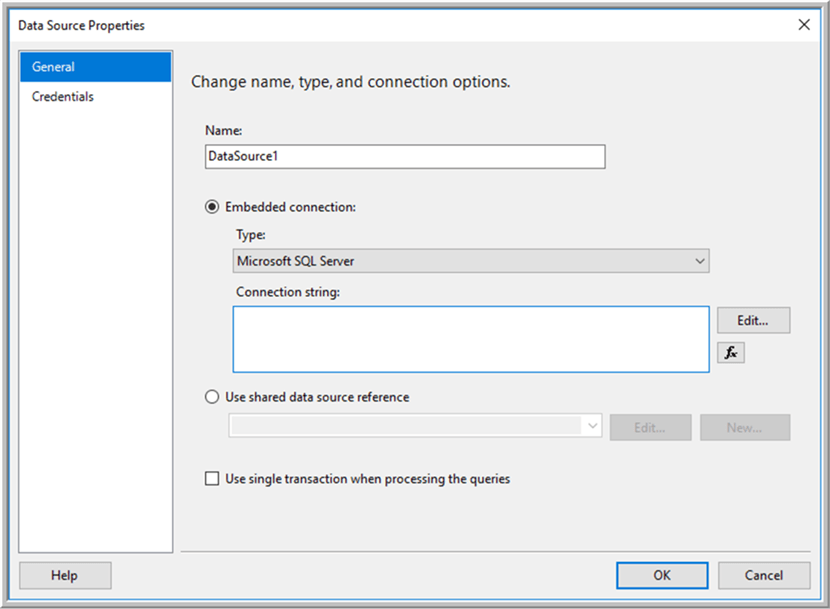Open the fx expression editor button

731,352
